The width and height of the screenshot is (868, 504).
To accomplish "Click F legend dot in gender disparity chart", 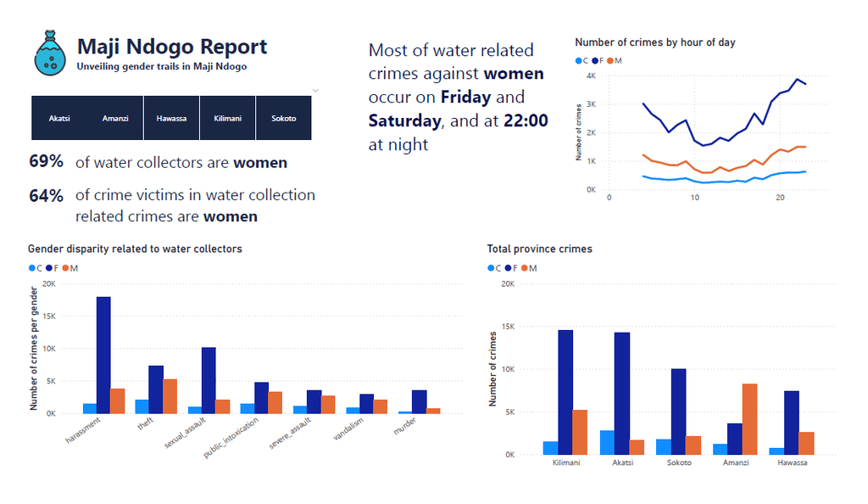I will [48, 268].
